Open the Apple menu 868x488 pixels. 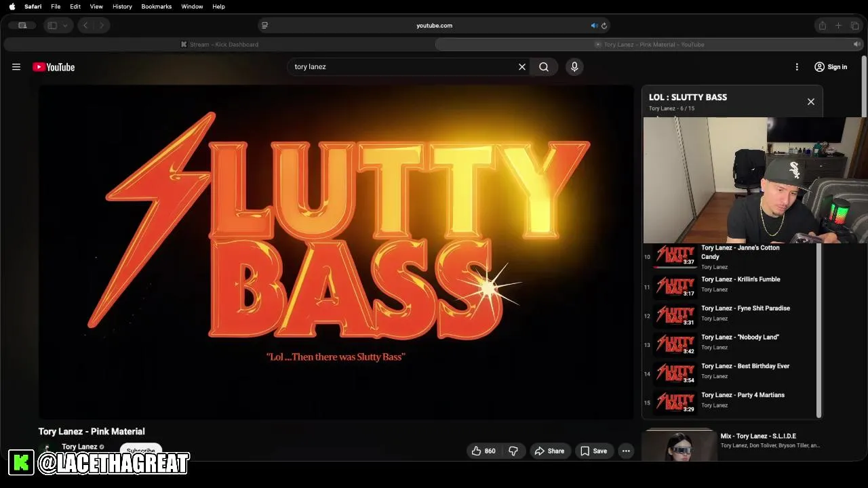[12, 6]
